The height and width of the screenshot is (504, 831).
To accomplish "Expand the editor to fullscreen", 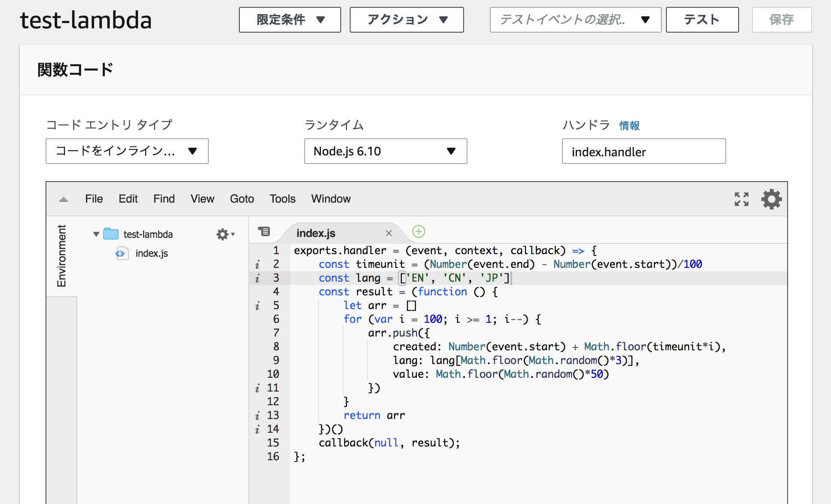I will [x=741, y=199].
